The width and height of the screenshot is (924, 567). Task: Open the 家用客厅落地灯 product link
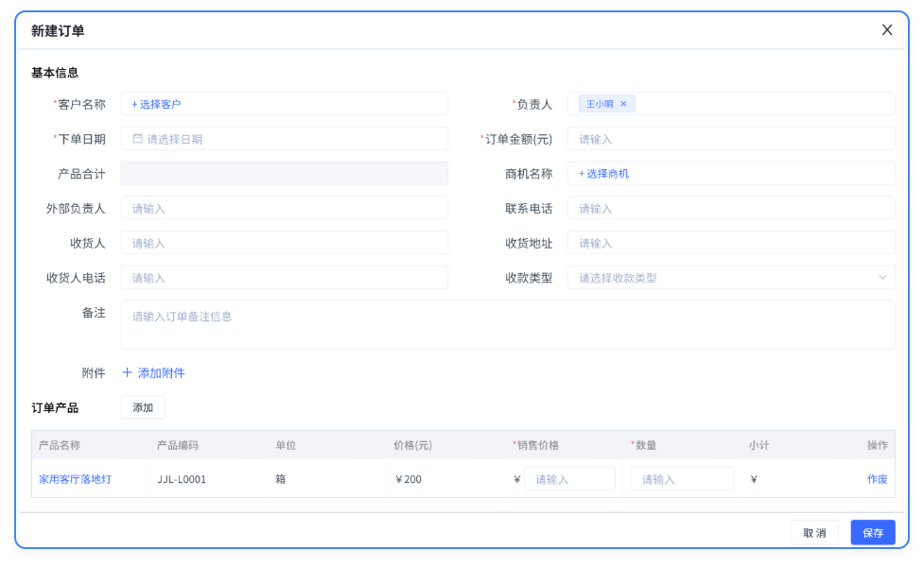(75, 479)
